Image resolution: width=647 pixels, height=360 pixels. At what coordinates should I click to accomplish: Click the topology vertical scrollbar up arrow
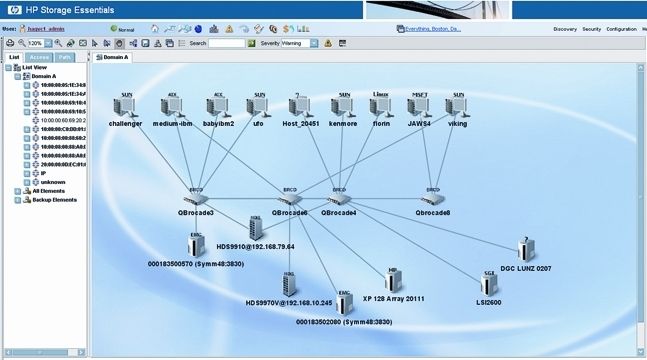(x=641, y=68)
